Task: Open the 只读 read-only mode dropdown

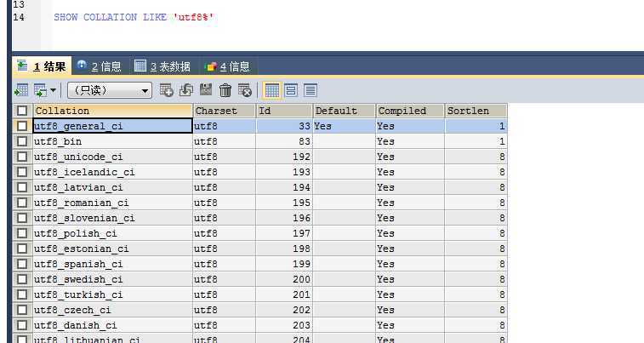Action: (x=109, y=90)
